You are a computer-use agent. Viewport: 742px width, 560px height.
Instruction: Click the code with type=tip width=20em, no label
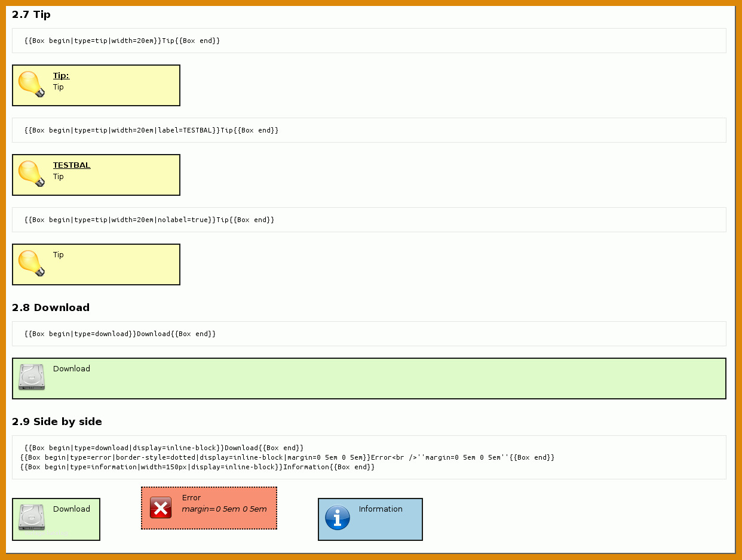(x=122, y=41)
